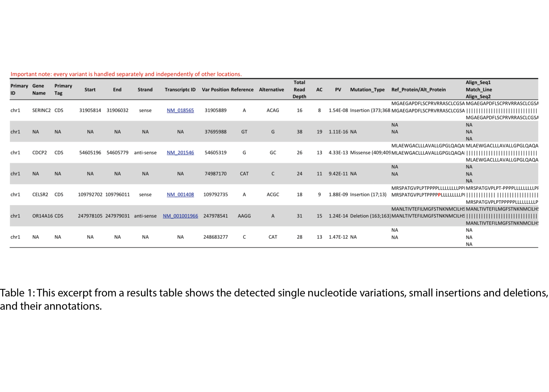Image resolution: width=549 pixels, height=392 pixels.
Task: Select the CDCP2 gene name cell
Action: point(40,153)
